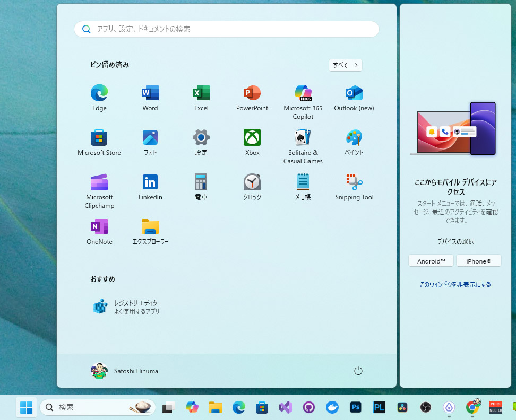Open the メモ帳 app
The width and height of the screenshot is (516, 420).
[x=303, y=187]
